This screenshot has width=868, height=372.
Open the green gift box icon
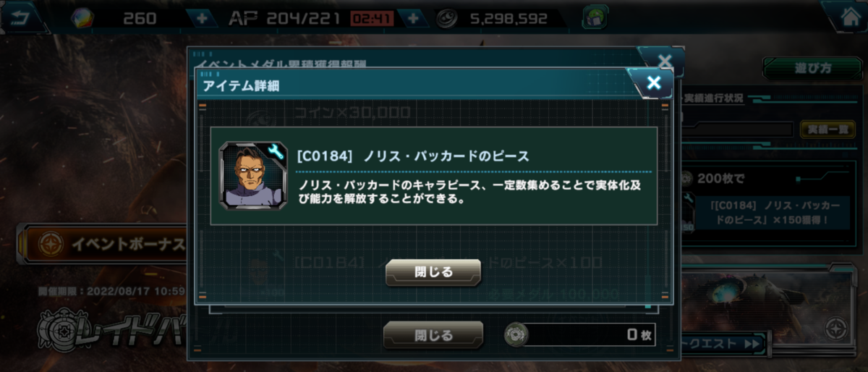click(x=595, y=17)
